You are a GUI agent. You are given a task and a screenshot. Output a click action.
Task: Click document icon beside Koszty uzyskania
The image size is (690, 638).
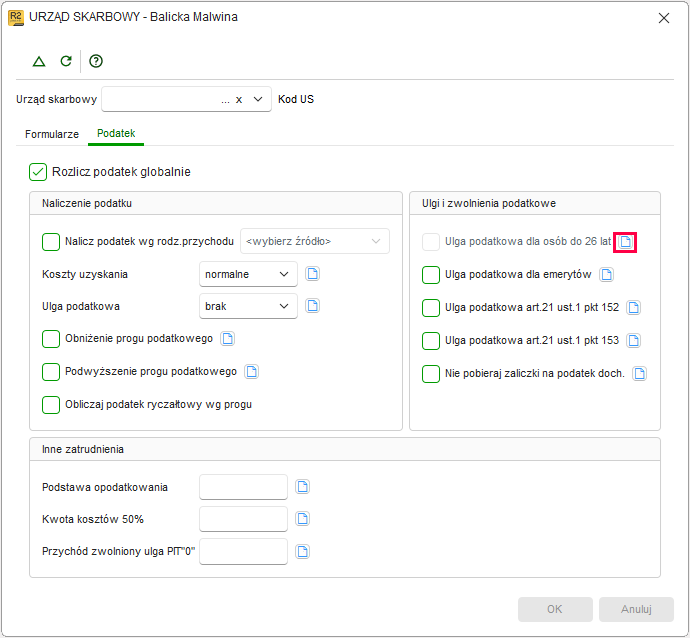coord(312,274)
